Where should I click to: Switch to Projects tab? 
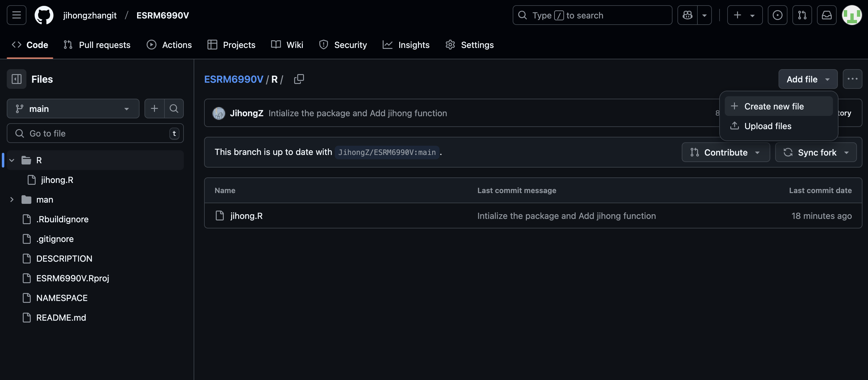point(231,45)
